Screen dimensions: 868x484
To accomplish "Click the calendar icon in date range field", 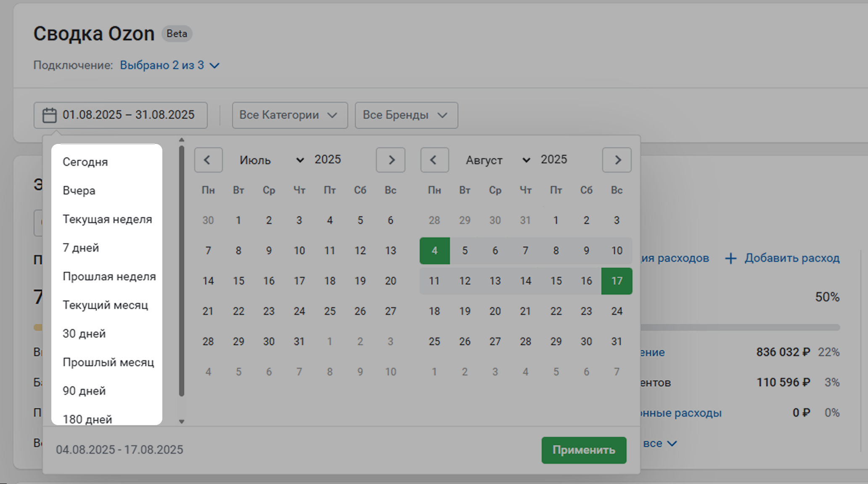I will [50, 115].
